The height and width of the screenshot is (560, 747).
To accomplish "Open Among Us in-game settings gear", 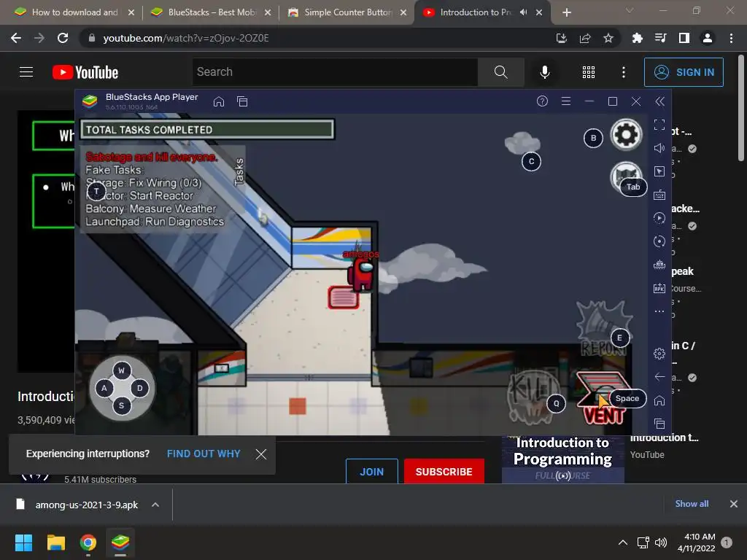I will pos(626,135).
